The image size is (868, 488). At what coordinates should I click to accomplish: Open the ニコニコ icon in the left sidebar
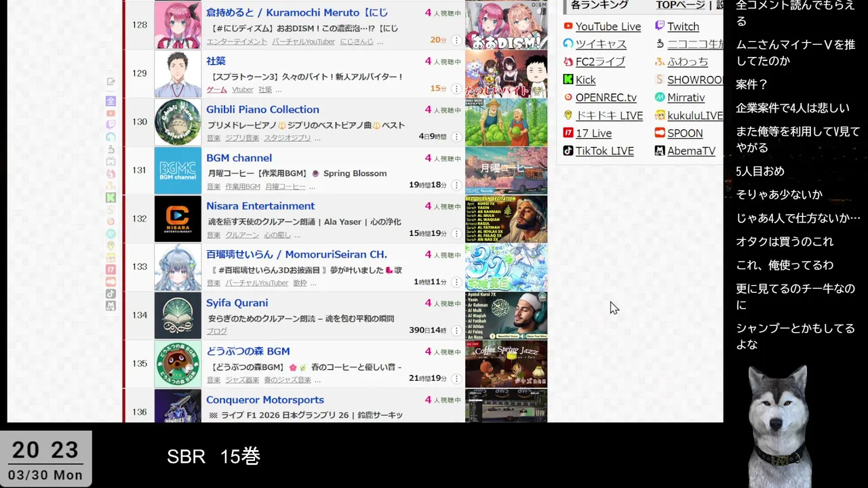click(111, 150)
